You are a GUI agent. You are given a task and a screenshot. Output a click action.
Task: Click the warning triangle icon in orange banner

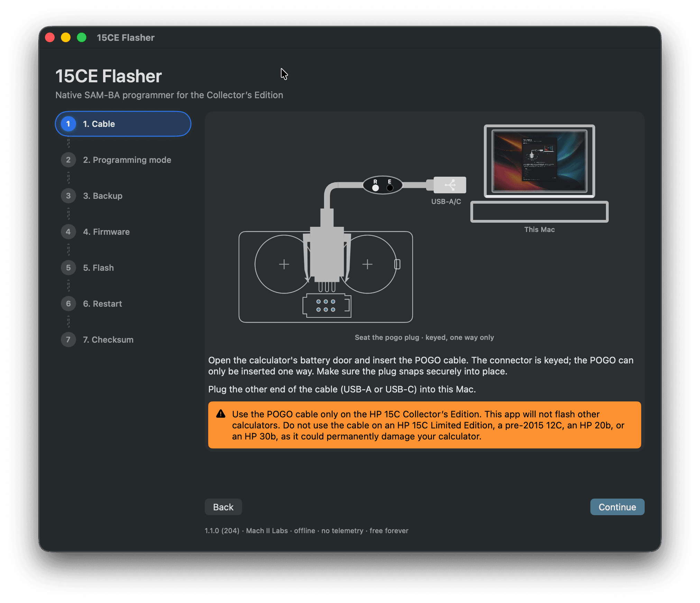[221, 414]
